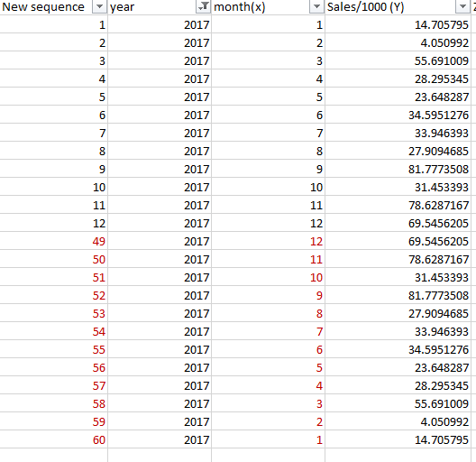The height and width of the screenshot is (462, 476).
Task: Select the sales 14.705795 cell in the sequence 60 row
Action: (398, 439)
